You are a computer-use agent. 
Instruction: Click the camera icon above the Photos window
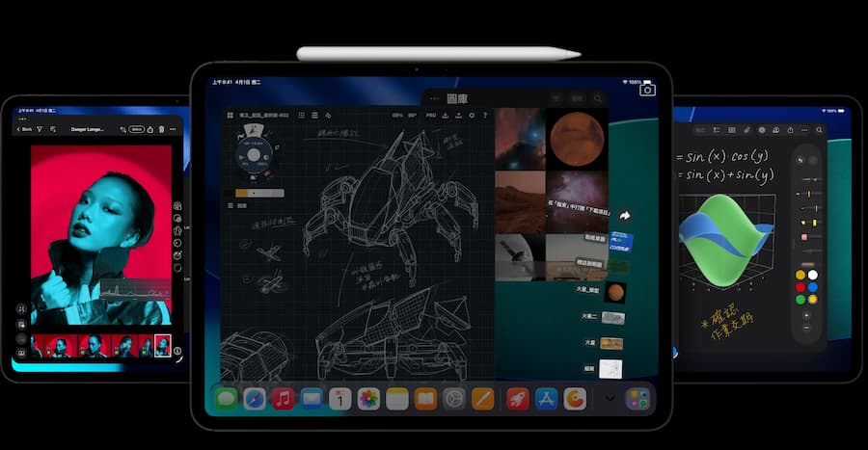coord(647,90)
